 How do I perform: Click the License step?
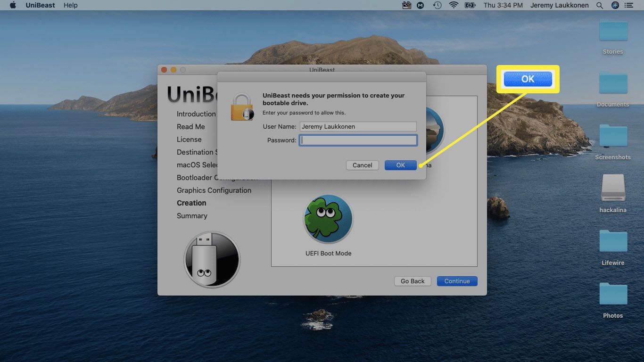[x=189, y=140]
